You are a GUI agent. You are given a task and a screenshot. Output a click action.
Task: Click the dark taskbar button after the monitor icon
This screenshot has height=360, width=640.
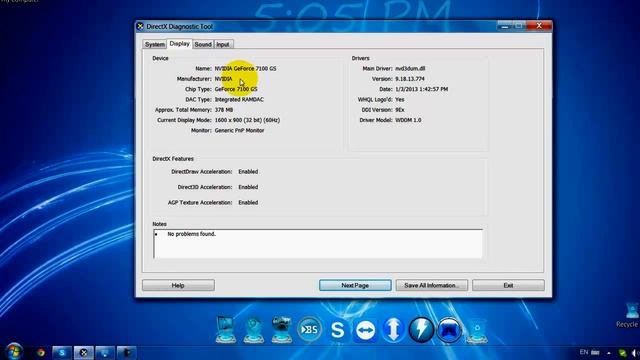pos(127,353)
